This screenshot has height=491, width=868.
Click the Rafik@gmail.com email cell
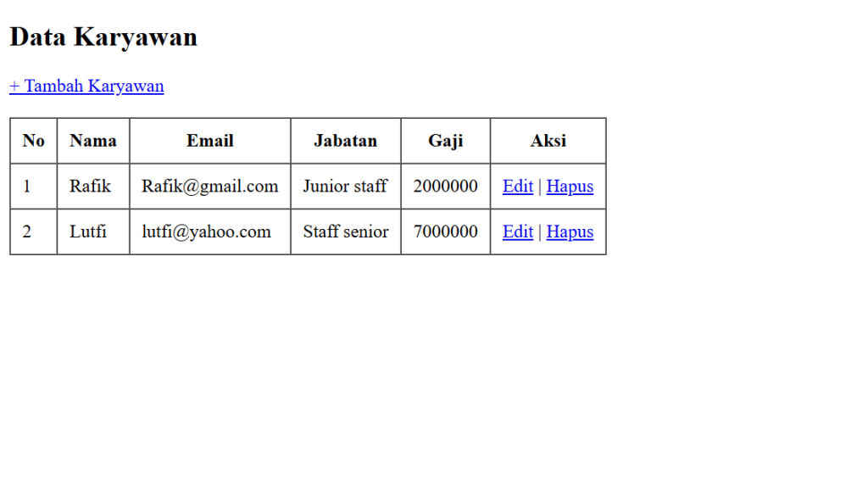coord(209,187)
